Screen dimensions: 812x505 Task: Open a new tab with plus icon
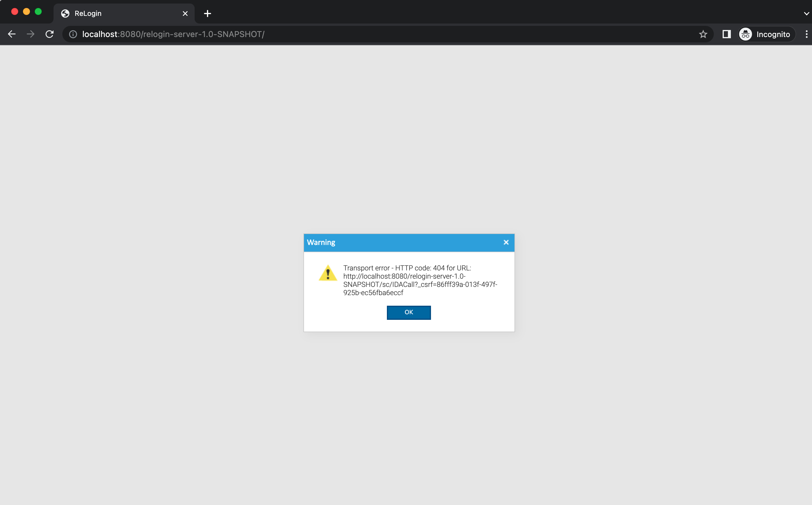[x=208, y=13]
